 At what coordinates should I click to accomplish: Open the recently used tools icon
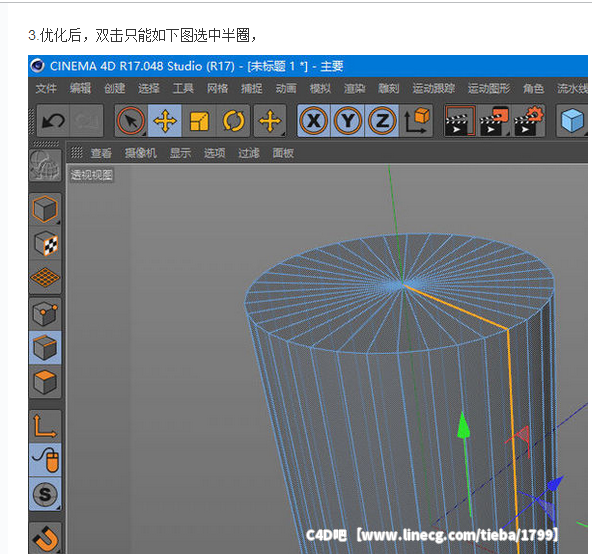point(270,121)
